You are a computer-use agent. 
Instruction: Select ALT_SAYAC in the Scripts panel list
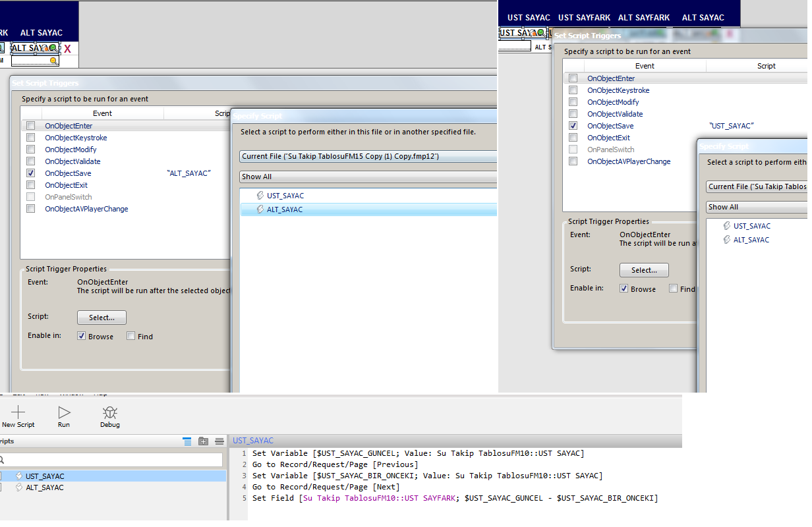(45, 487)
